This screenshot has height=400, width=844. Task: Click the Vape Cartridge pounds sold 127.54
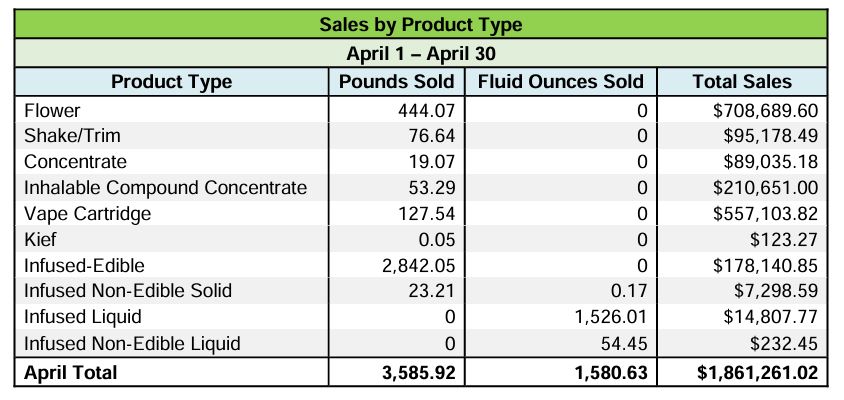[427, 214]
